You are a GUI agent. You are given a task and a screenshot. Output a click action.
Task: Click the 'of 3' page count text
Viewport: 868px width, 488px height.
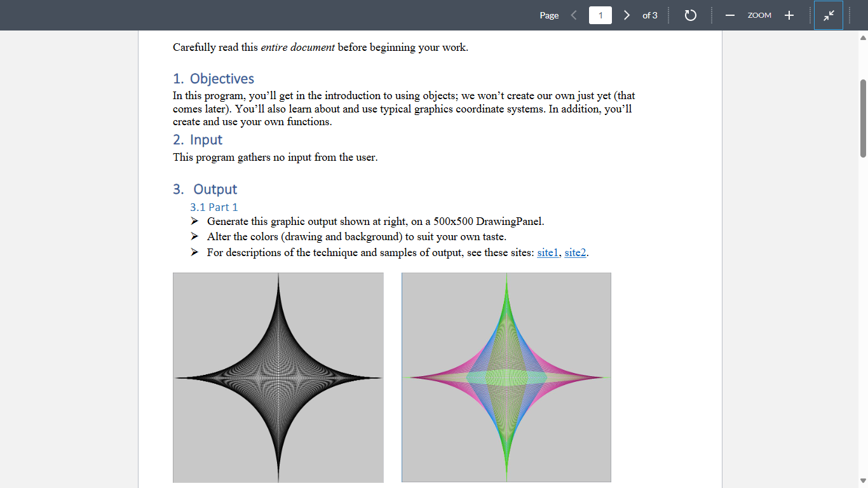(650, 15)
